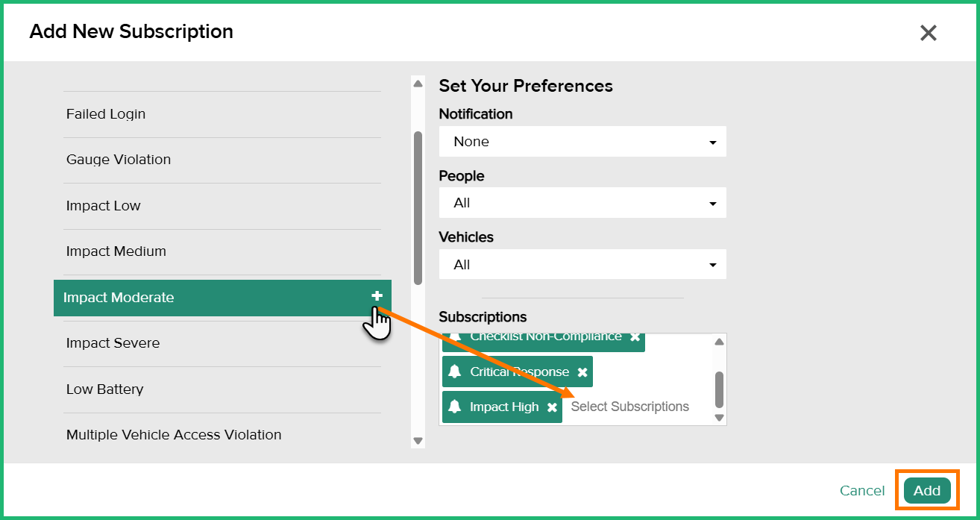Remove the Impact High subscription tag
The width and height of the screenshot is (980, 520).
point(552,407)
